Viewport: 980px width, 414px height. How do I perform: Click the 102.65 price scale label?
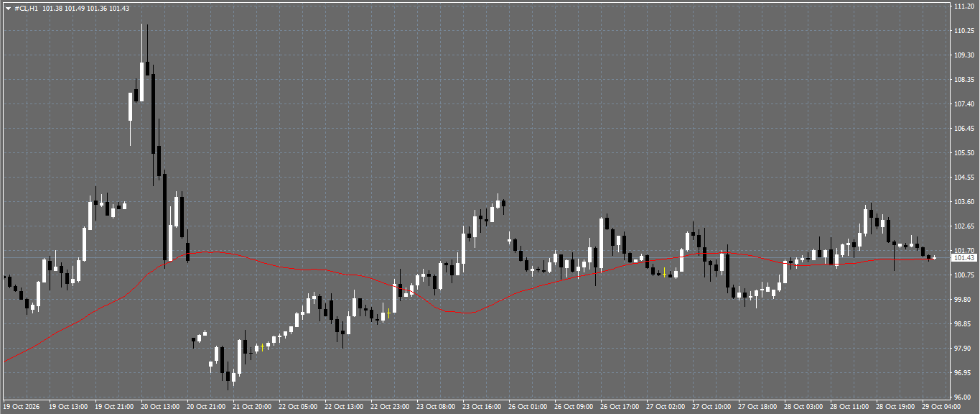[963, 226]
